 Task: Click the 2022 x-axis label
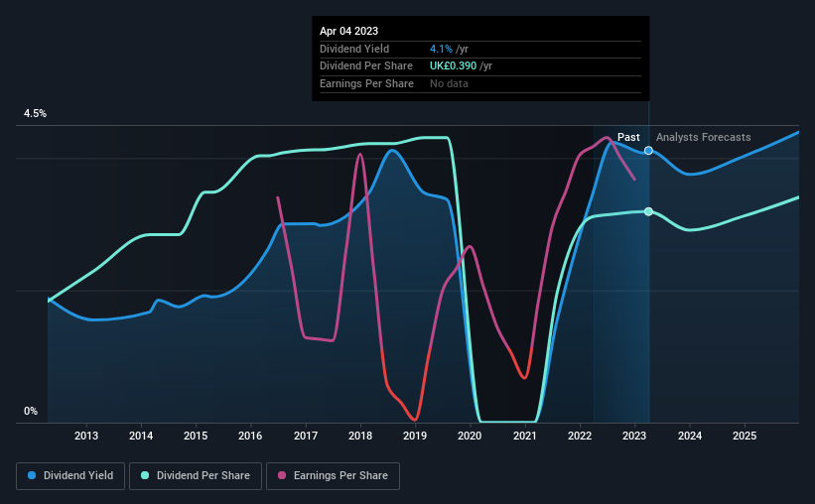580,436
